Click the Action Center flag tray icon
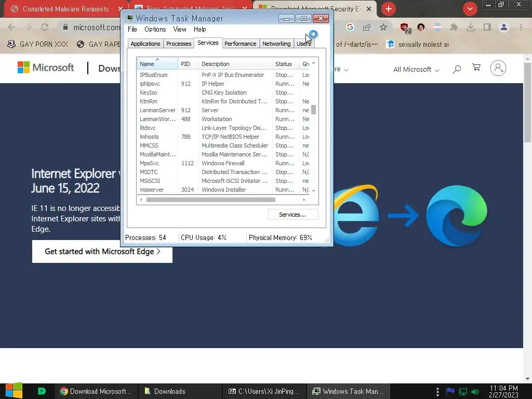The height and width of the screenshot is (399, 532). coord(450,392)
